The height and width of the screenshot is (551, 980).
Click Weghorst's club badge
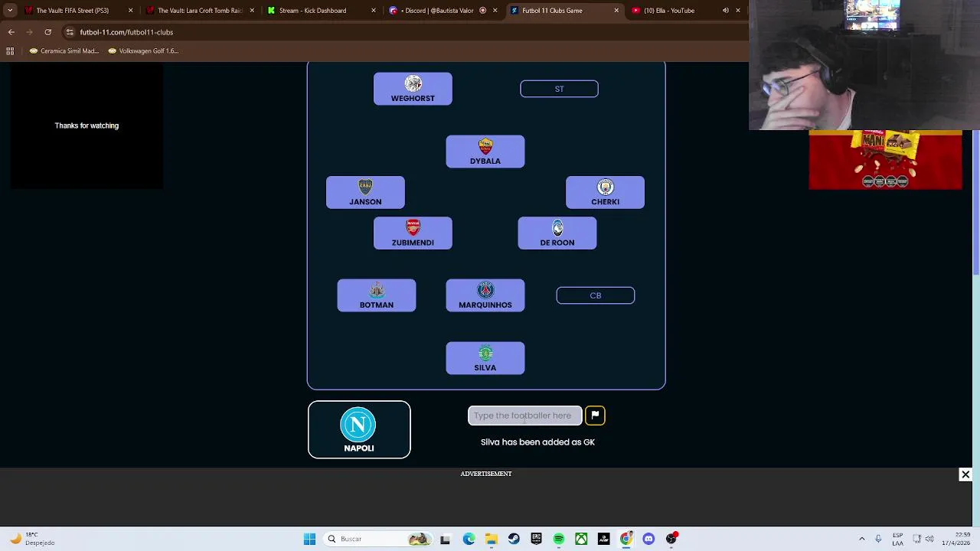tap(413, 84)
